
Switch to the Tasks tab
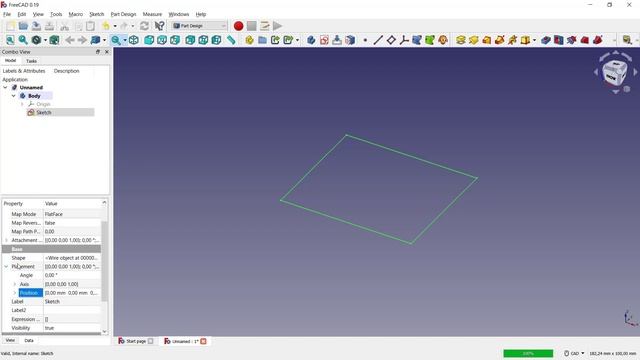31,61
